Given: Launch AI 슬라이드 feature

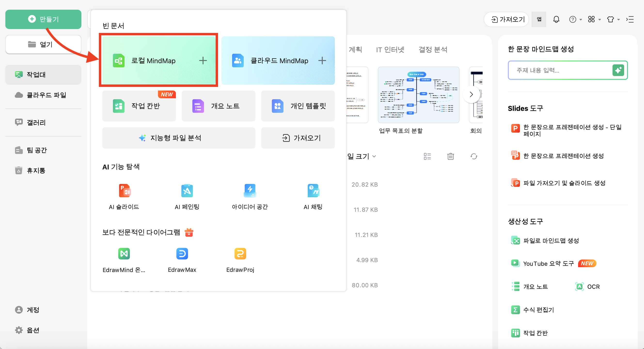Looking at the screenshot, I should [124, 197].
